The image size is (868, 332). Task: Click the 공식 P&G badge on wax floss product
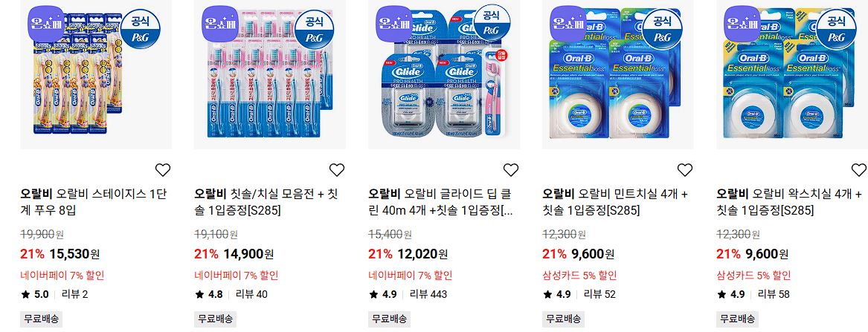pos(836,29)
